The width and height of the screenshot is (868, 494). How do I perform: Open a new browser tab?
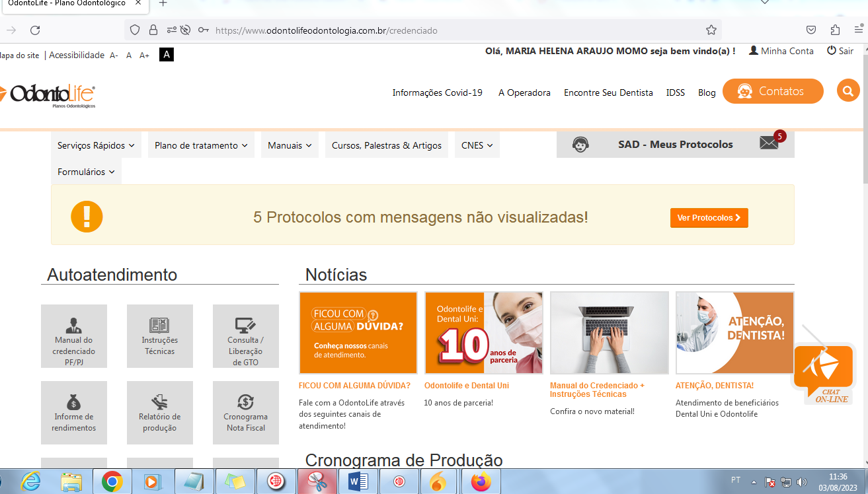(163, 3)
